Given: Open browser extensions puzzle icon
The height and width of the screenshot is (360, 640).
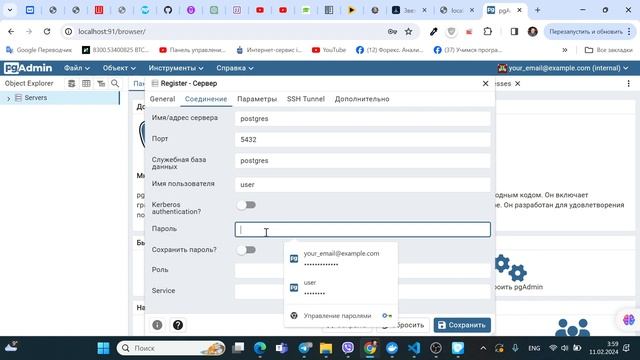Looking at the screenshot, I should pos(488,31).
